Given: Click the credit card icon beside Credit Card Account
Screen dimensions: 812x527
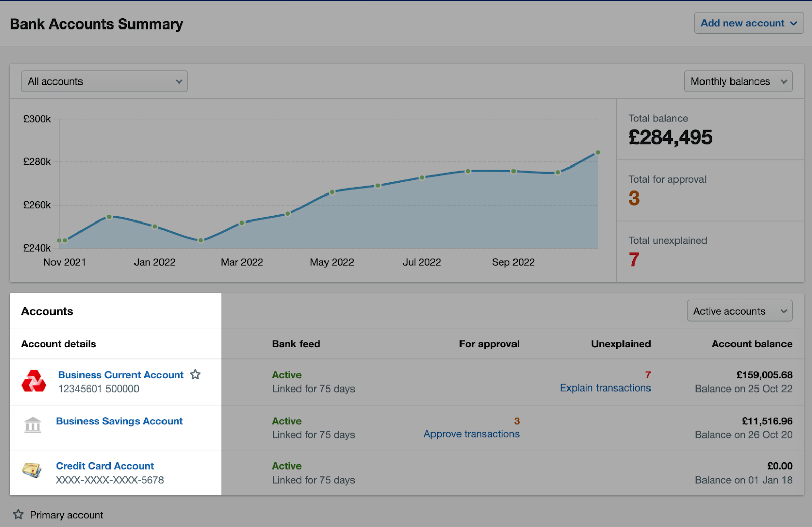Looking at the screenshot, I should coord(32,470).
